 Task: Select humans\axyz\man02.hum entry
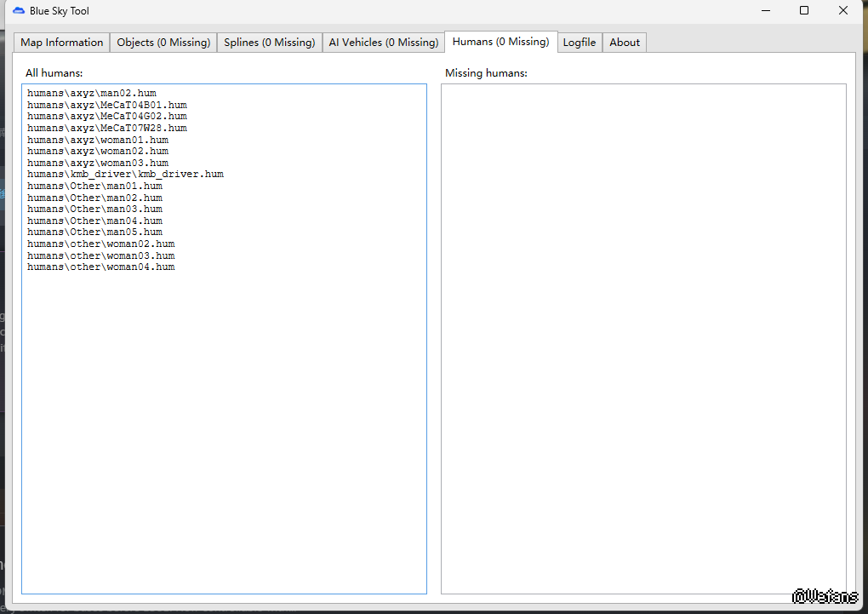coord(92,93)
